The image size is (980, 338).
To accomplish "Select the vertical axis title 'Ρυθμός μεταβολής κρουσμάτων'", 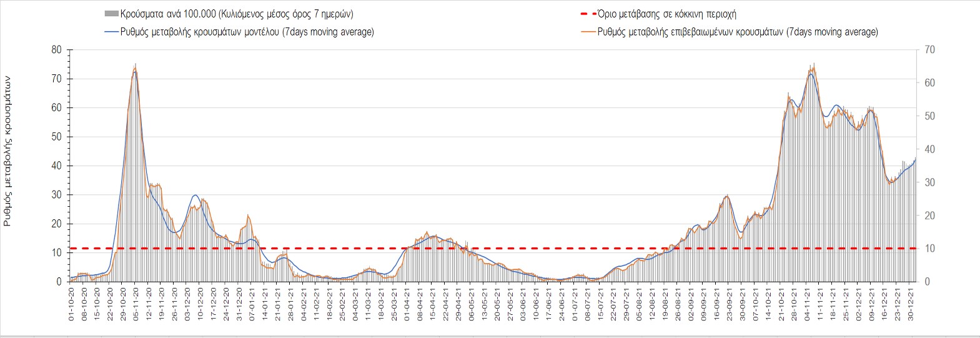I will [7, 151].
